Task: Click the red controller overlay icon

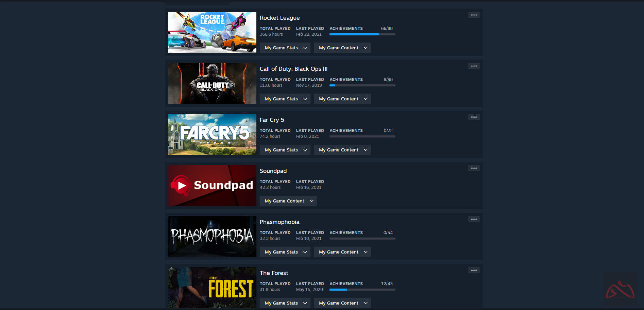Action: 620,290
